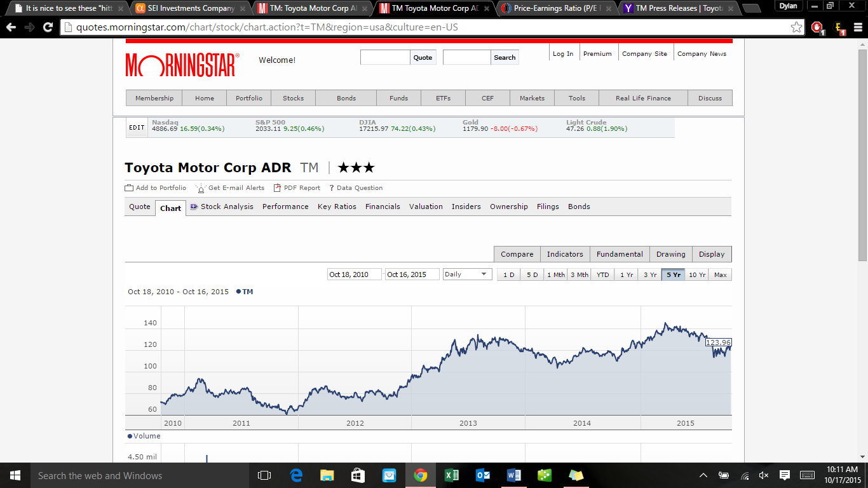Click the browser Back arrow
868x488 pixels.
coord(11,27)
